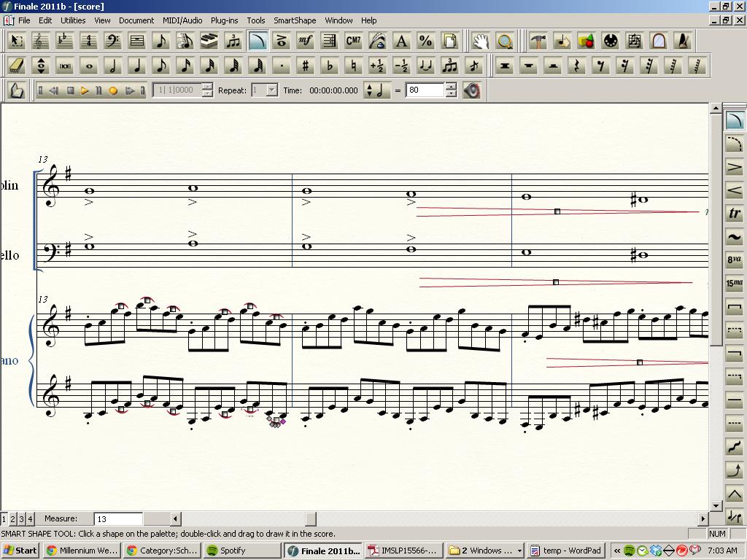Pause playback

[x=98, y=90]
